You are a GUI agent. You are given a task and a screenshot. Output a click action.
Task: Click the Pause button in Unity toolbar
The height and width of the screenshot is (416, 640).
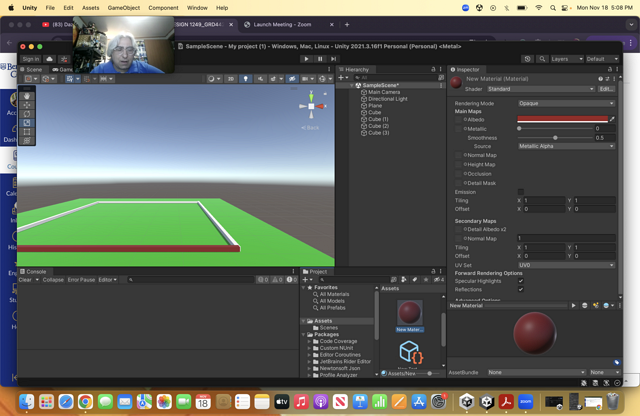pos(320,59)
